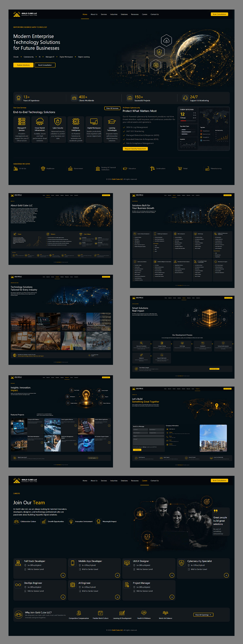Click the Competitive Compensation money icon

tap(79, 613)
